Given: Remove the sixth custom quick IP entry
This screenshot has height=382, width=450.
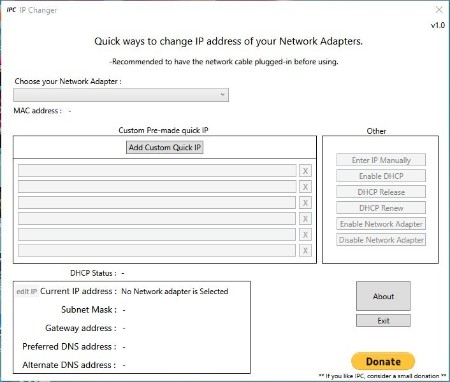Looking at the screenshot, I should 305,251.
